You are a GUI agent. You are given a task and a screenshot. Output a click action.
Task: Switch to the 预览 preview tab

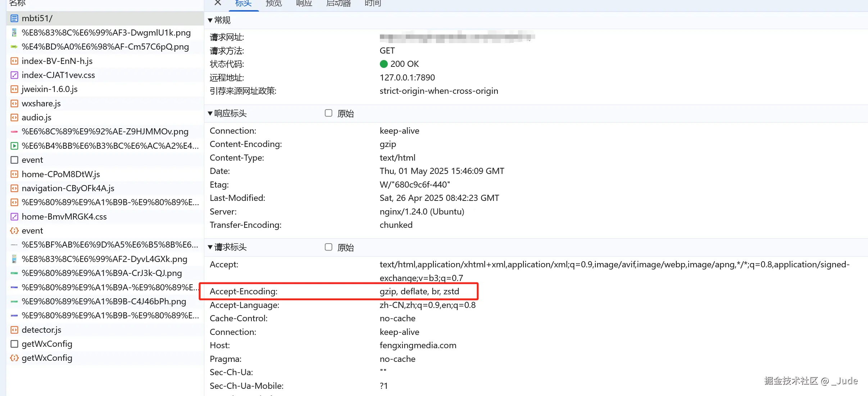point(273,3)
